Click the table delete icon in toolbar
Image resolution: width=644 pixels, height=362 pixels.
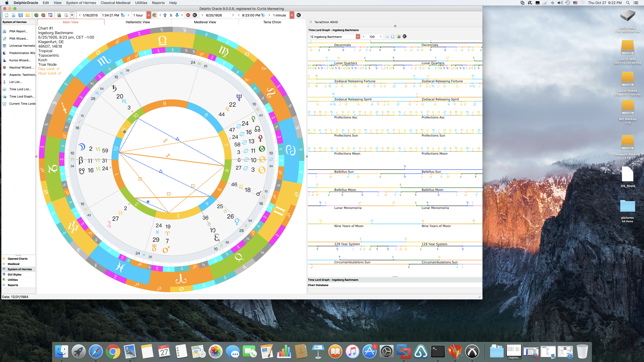click(x=50, y=15)
